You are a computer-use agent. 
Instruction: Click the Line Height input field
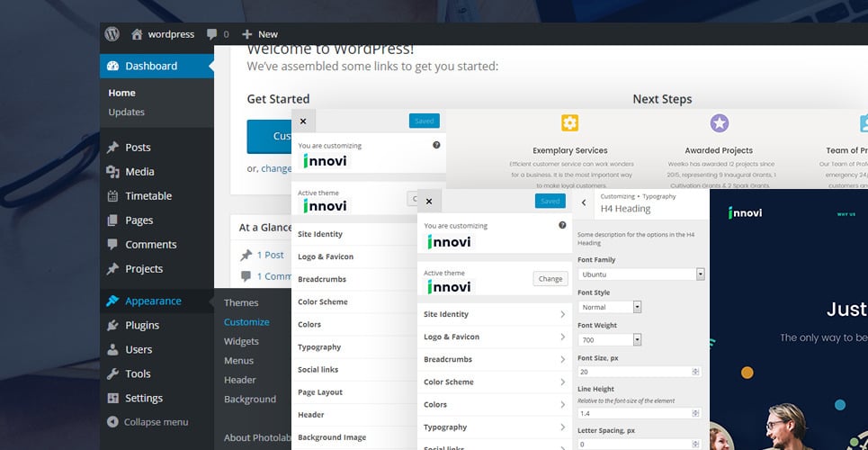(634, 413)
